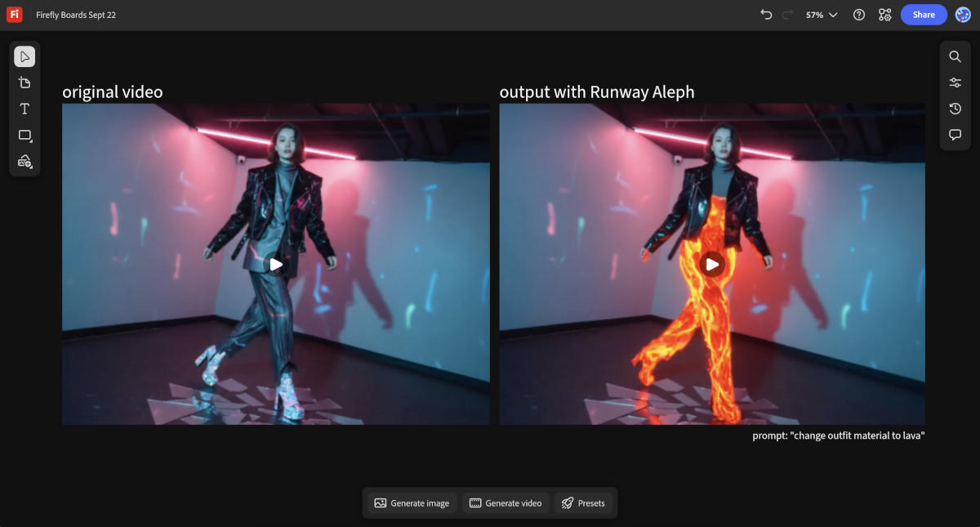The width and height of the screenshot is (980, 527).
Task: Select the arrow Select tool
Action: tap(24, 56)
